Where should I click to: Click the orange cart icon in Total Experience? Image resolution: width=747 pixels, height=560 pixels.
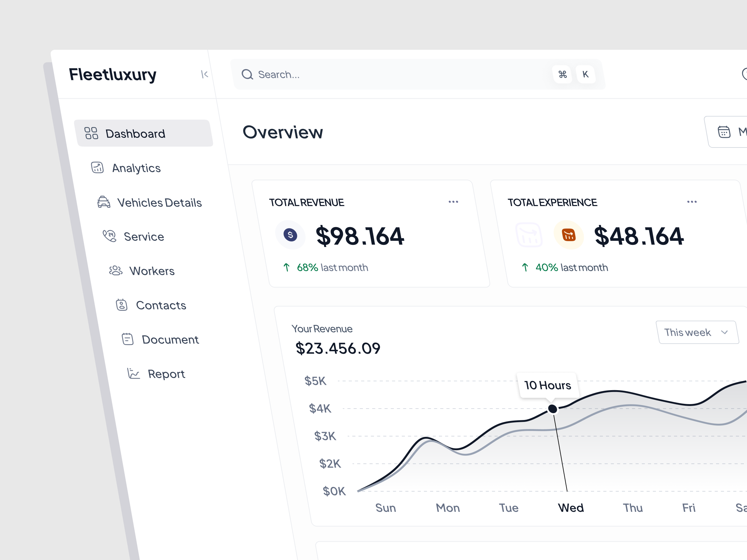pyautogui.click(x=569, y=235)
